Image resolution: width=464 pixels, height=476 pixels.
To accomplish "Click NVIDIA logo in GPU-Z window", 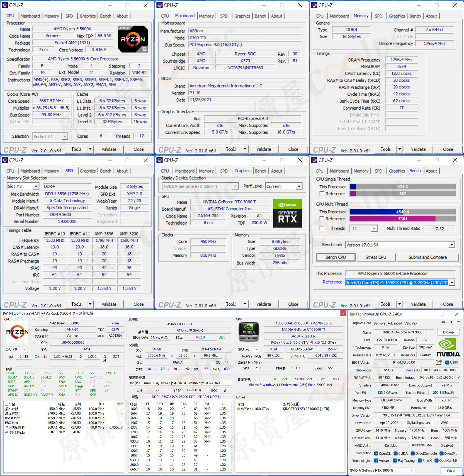I will click(x=448, y=348).
